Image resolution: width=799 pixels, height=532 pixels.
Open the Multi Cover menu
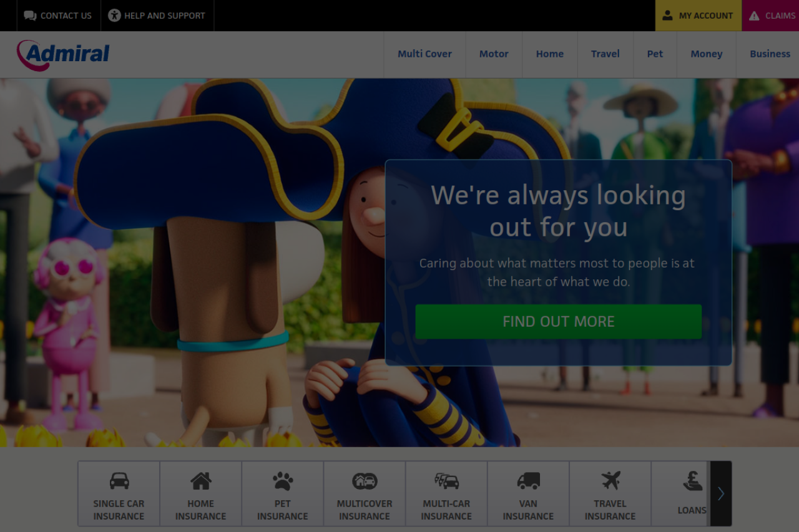[x=424, y=54]
